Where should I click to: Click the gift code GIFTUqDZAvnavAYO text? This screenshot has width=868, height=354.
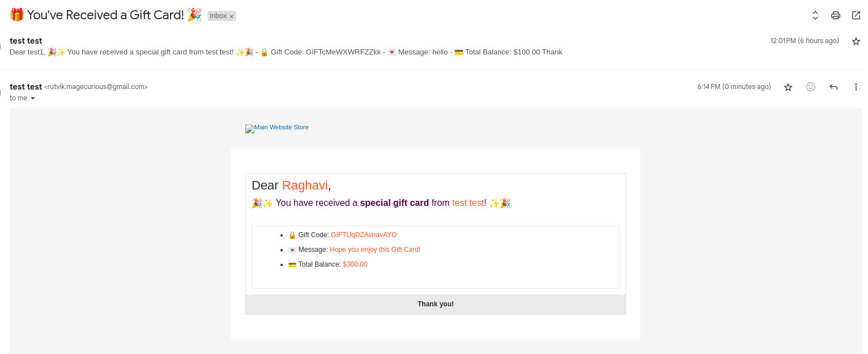[x=364, y=234]
